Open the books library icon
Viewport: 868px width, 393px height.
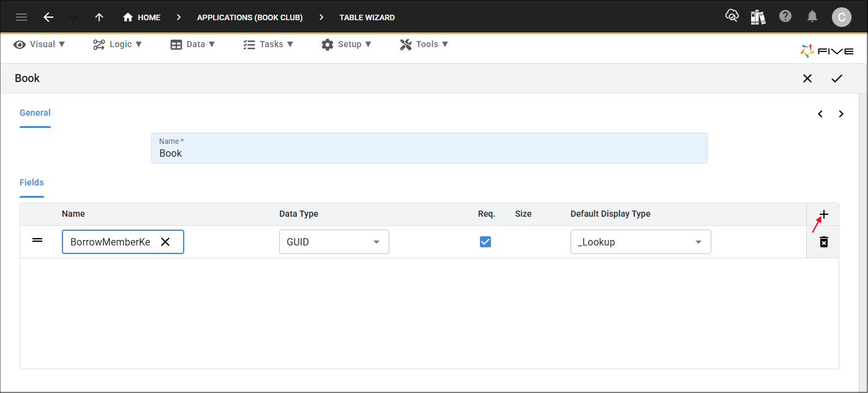pos(758,17)
